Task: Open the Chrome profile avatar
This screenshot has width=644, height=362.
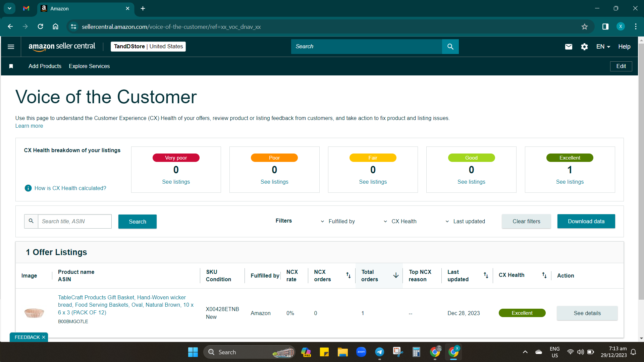Action: pyautogui.click(x=621, y=27)
